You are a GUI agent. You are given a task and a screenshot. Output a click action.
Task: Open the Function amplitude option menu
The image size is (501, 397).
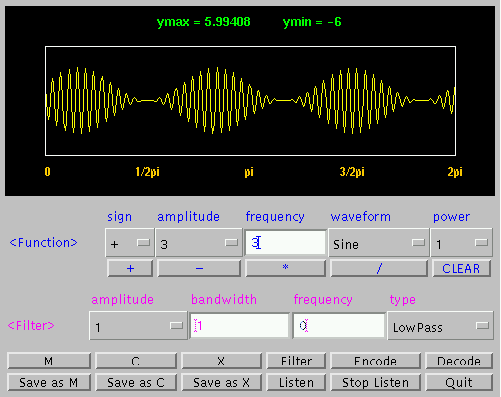pyautogui.click(x=199, y=243)
